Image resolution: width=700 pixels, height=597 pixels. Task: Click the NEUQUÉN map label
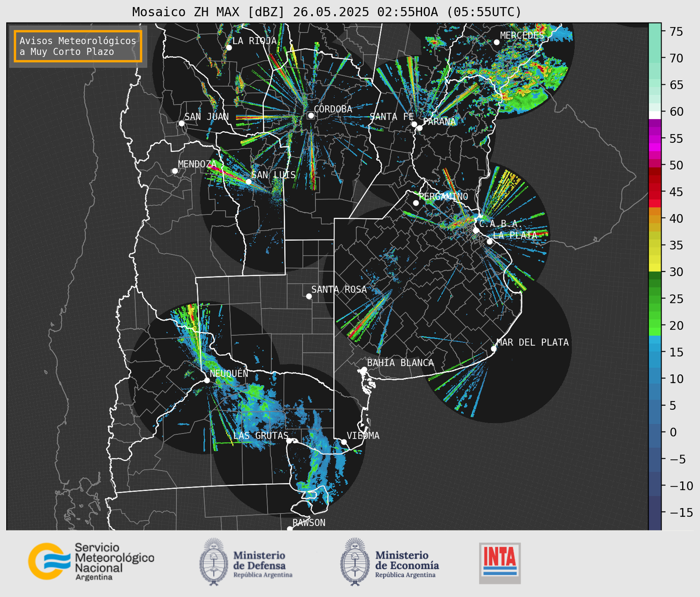(x=229, y=373)
